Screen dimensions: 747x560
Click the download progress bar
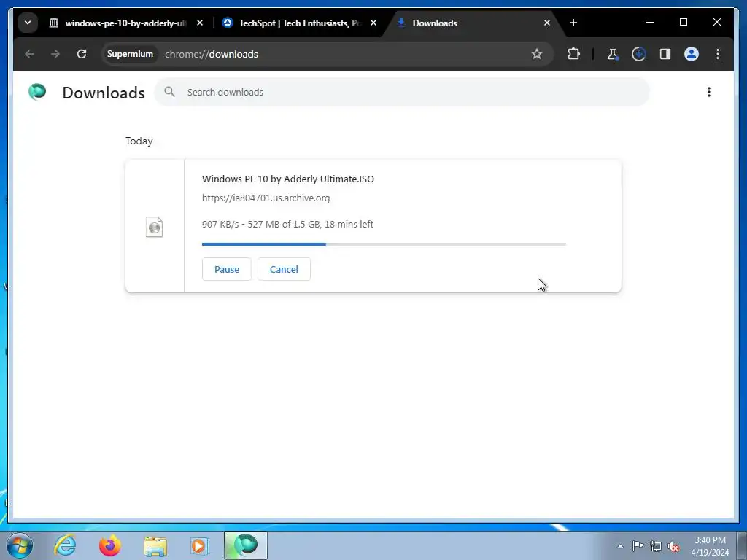[384, 244]
